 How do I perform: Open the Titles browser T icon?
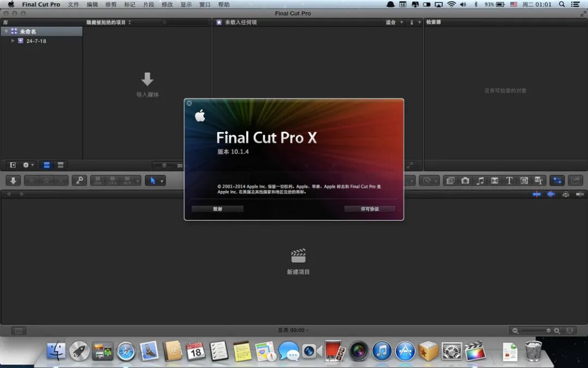509,180
